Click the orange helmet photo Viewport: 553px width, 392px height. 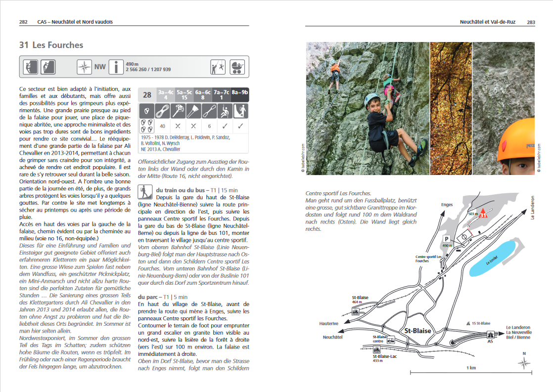tap(504, 109)
